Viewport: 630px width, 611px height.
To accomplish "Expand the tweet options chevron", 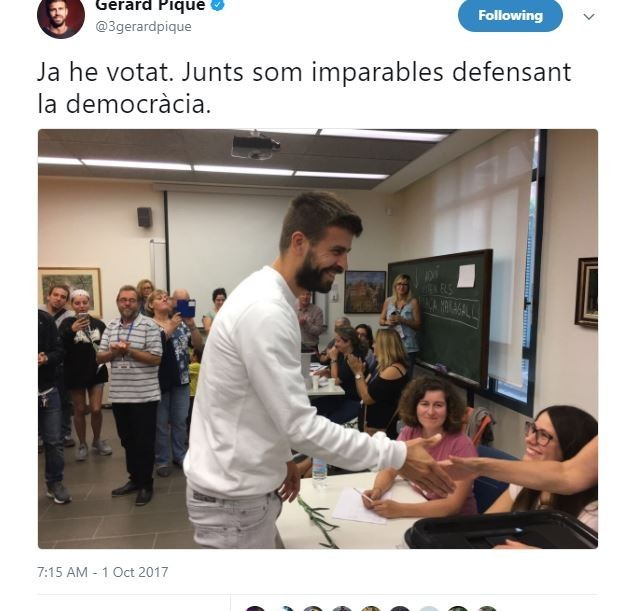I will point(589,17).
